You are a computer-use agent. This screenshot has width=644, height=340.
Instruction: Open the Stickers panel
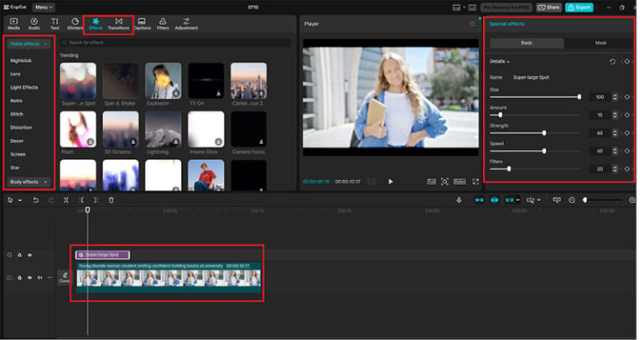click(x=75, y=23)
